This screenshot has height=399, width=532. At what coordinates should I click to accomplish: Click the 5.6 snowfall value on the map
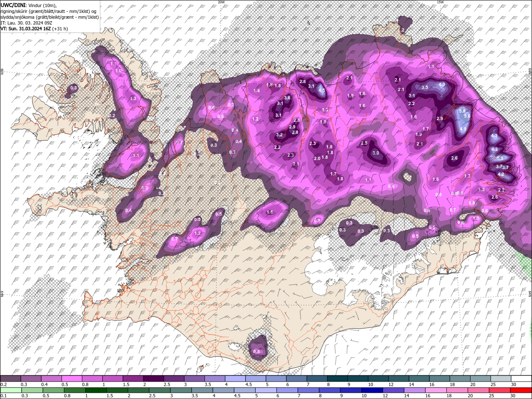[x=467, y=116]
